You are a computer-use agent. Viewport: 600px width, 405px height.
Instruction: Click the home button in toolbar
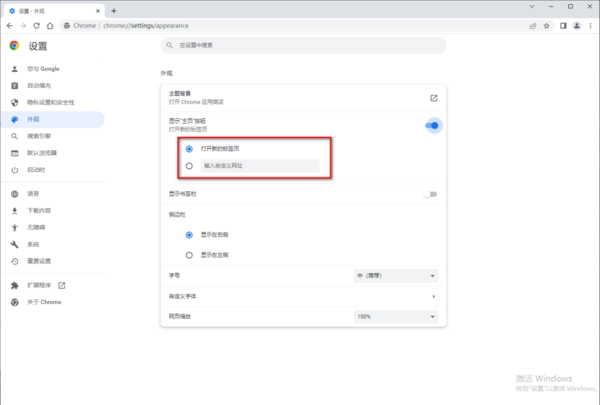pos(50,26)
